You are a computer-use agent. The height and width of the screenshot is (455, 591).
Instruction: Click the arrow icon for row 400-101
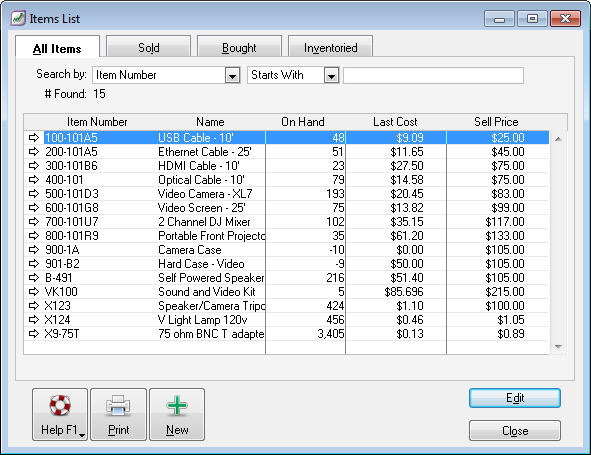[34, 179]
